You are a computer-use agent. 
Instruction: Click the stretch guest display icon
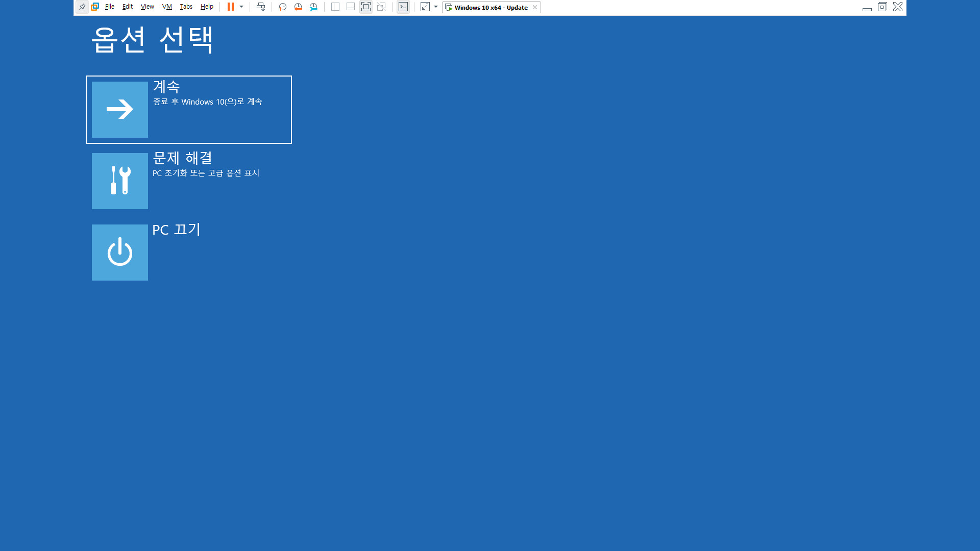425,7
